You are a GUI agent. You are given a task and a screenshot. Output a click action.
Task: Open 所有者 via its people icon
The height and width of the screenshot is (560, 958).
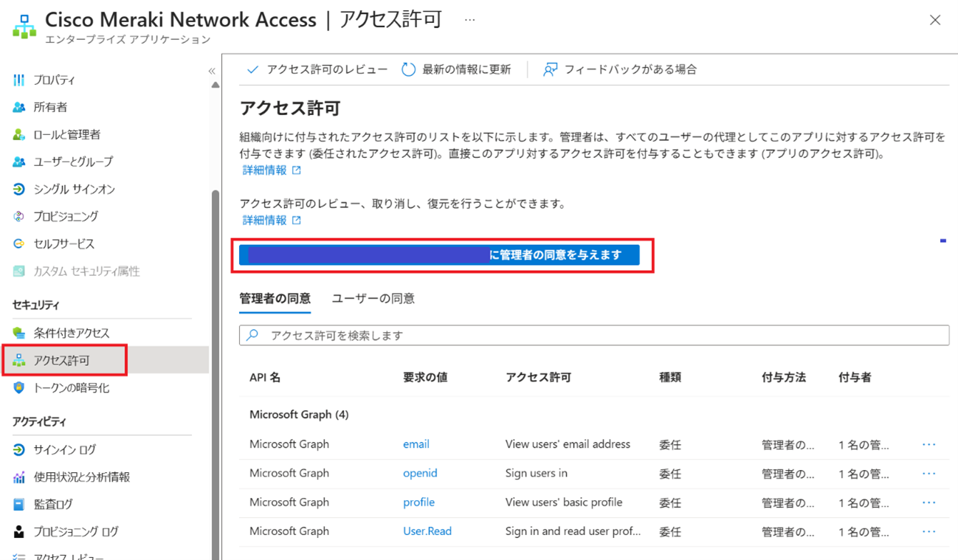pos(19,107)
